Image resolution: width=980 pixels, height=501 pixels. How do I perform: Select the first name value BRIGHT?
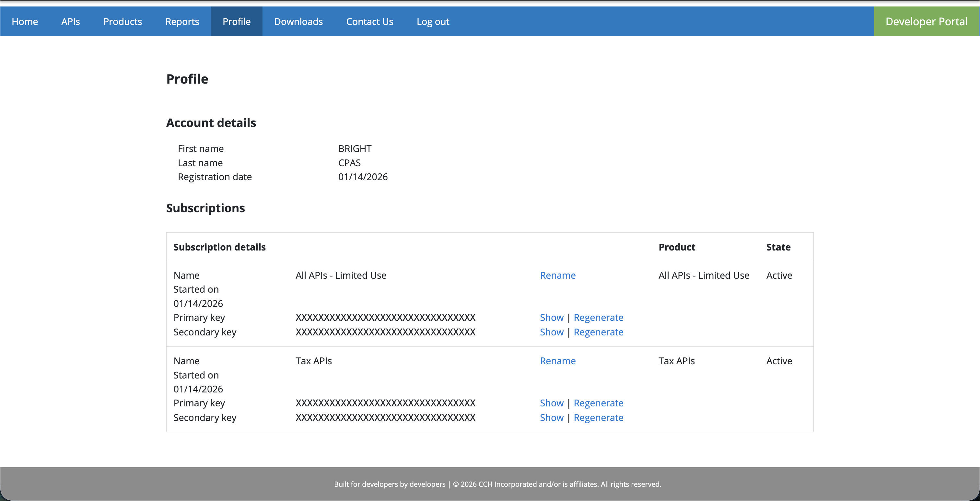[355, 148]
